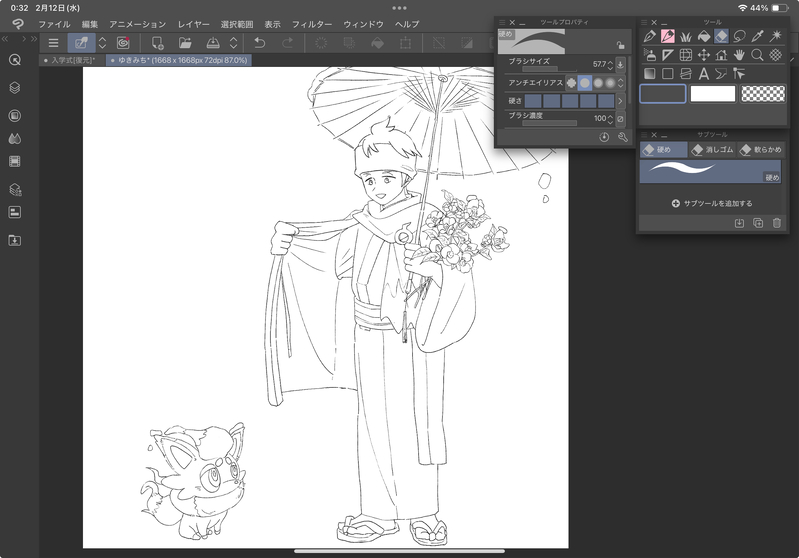This screenshot has height=558, width=799.
Task: Delete the sub tool with the trash icon
Action: pos(777,223)
